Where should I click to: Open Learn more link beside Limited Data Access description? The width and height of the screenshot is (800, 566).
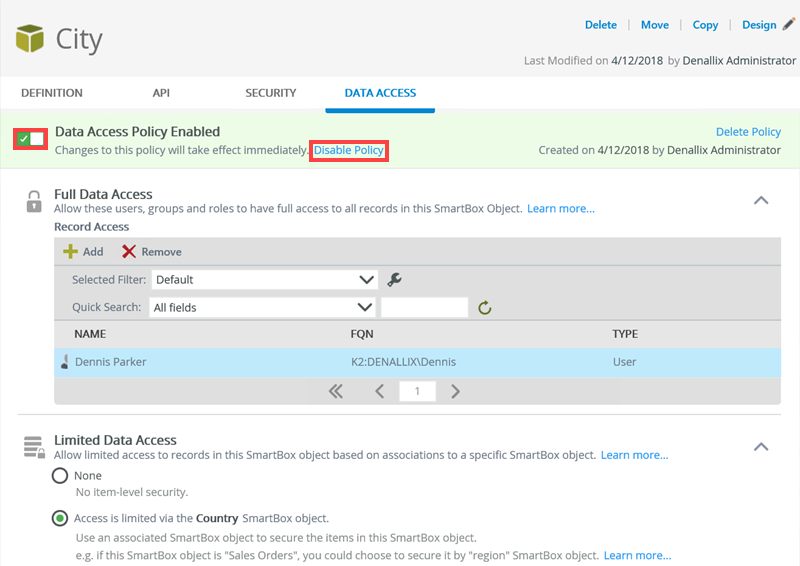634,455
